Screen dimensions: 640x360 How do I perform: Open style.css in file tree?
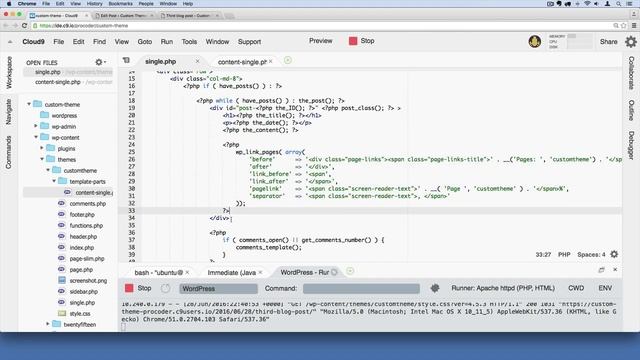point(80,313)
